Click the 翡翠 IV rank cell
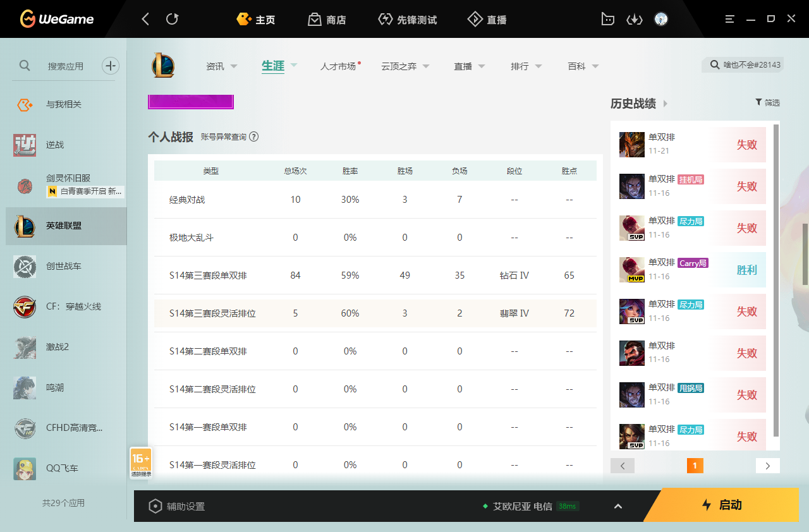Screen dimensions: 809x532 pos(514,313)
